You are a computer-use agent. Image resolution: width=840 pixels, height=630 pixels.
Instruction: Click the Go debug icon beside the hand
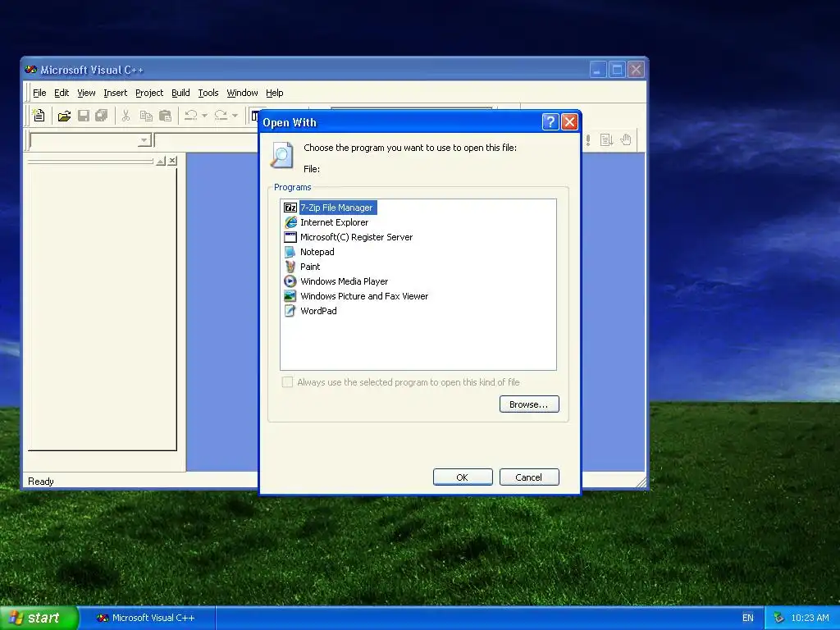(606, 140)
